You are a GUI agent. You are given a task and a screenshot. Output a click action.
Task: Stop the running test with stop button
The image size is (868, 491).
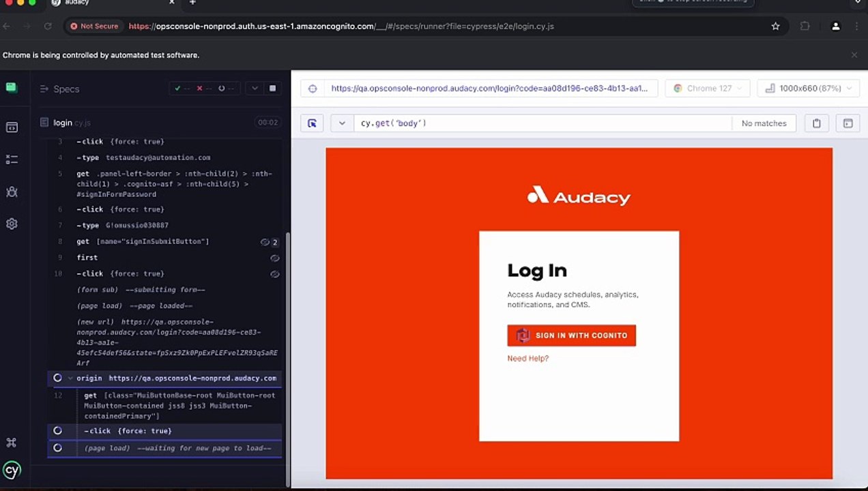click(272, 89)
